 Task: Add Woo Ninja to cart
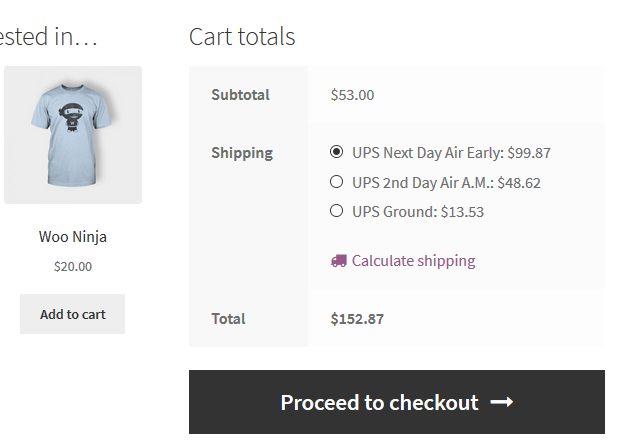click(72, 314)
